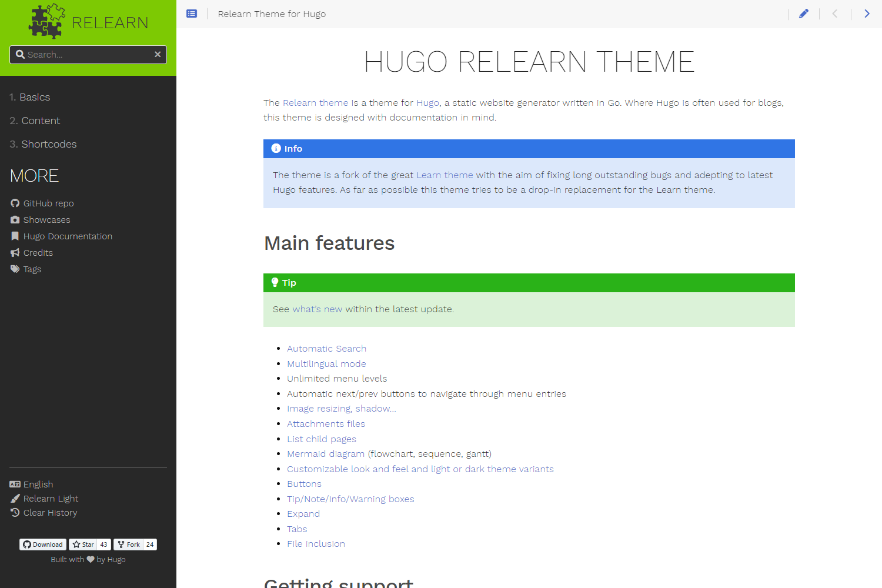
Task: Click the edit page pencil icon
Action: click(x=803, y=13)
